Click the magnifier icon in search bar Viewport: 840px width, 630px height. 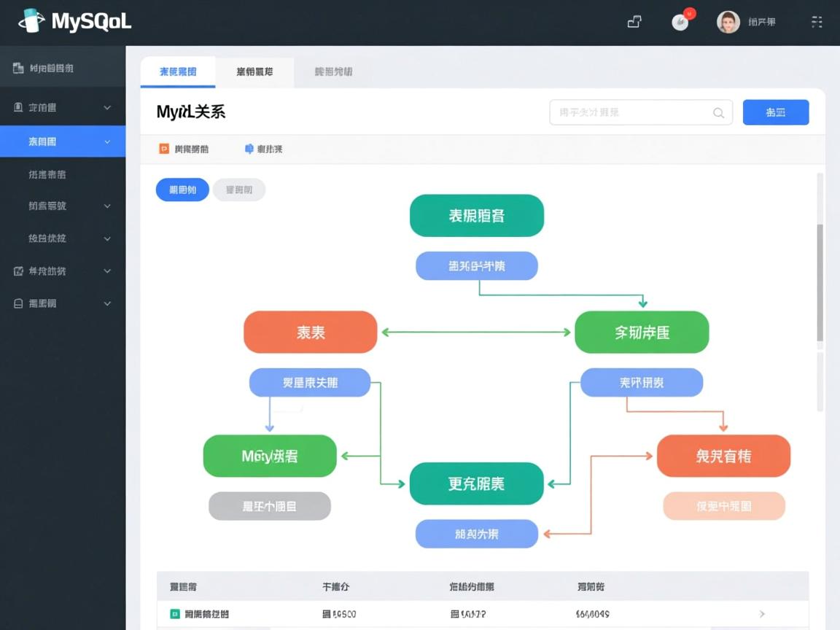click(x=717, y=112)
